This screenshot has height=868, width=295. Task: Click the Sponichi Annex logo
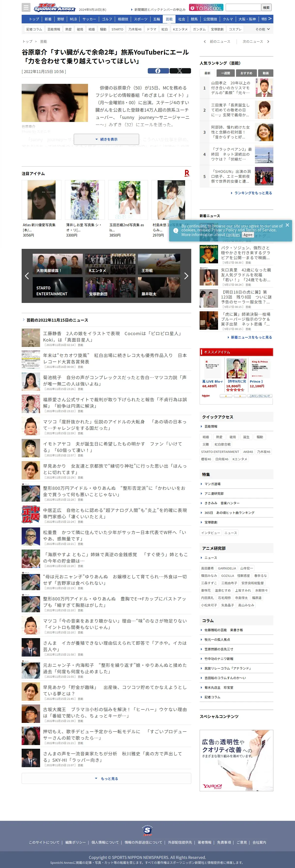coord(55,7)
